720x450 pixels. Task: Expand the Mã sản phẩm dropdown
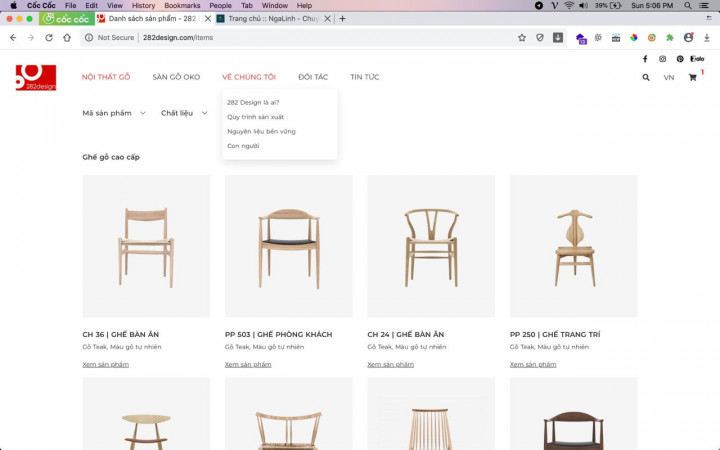111,113
